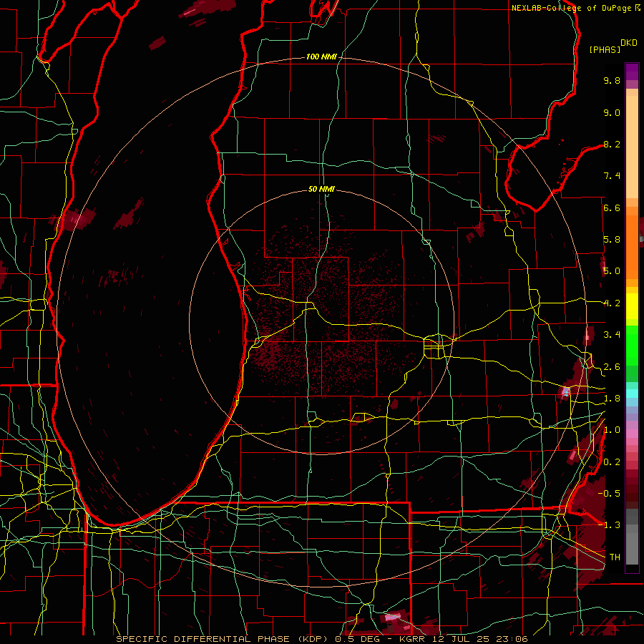Click the 2.6 scale value
Viewport: 644px width, 644px height.
612,367
